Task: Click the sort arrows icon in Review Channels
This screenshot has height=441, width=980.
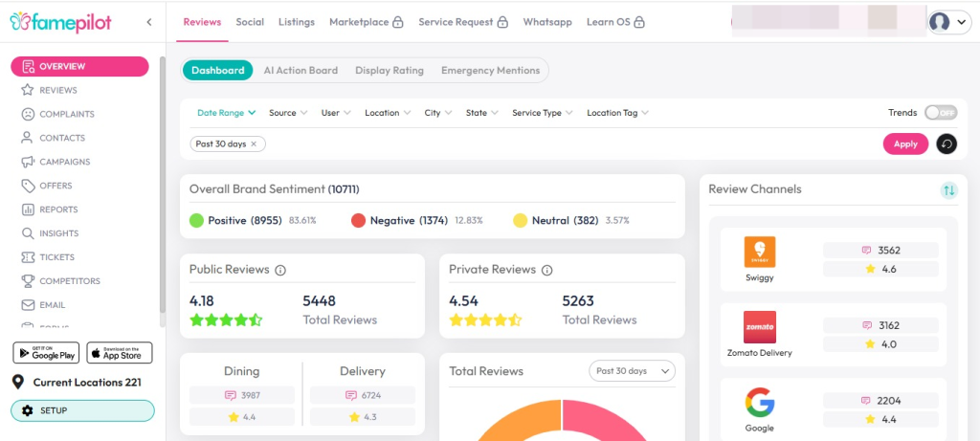Action: point(948,190)
